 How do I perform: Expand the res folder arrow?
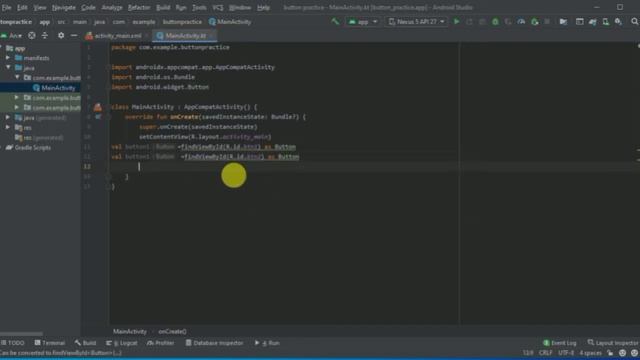8,127
